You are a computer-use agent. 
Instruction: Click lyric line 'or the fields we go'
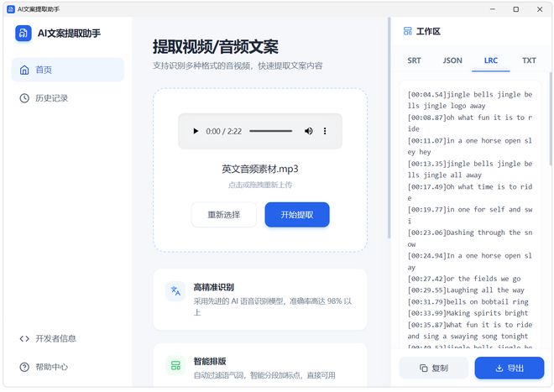point(464,279)
